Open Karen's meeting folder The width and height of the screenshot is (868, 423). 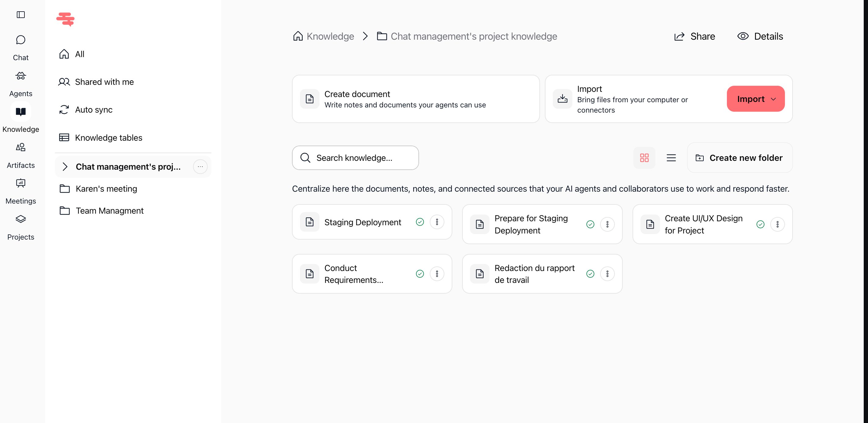point(133,189)
